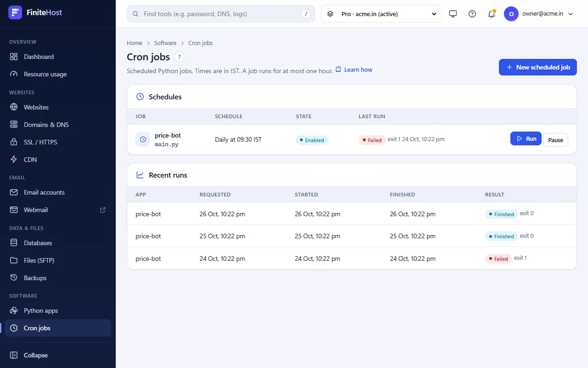Click Daily at 09:30 IST schedule
This screenshot has height=368, width=588.
click(238, 139)
